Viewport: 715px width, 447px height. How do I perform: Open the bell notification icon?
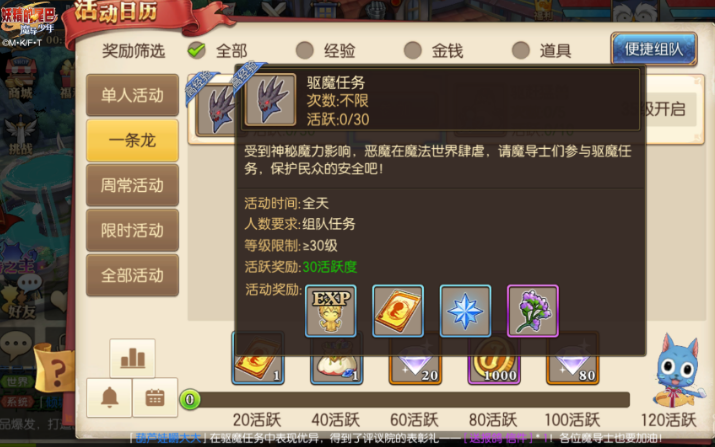(109, 397)
